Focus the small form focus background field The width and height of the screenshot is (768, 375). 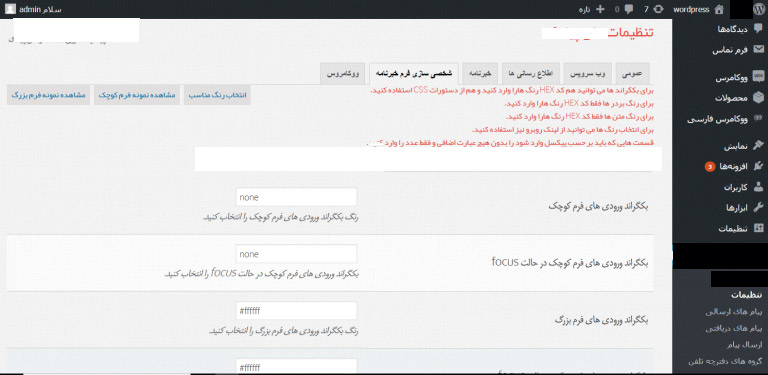point(296,254)
